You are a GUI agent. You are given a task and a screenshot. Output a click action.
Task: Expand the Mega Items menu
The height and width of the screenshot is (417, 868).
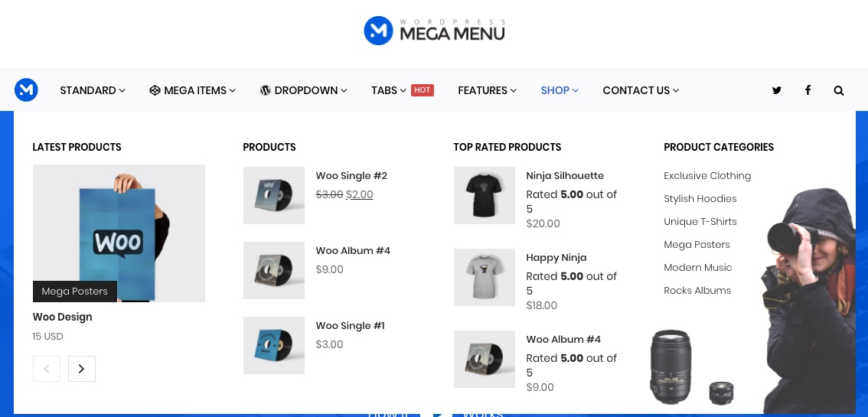coord(193,90)
